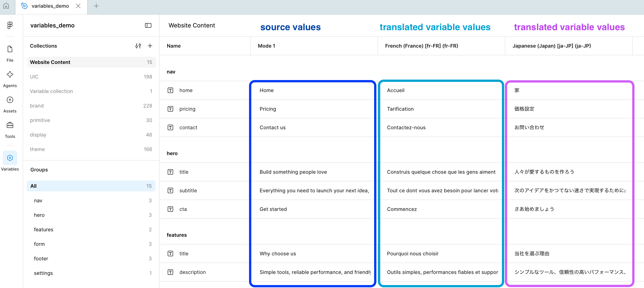Viewport: 644px width, 288px height.
Task: Close the variables_demo tab
Action: (78, 6)
